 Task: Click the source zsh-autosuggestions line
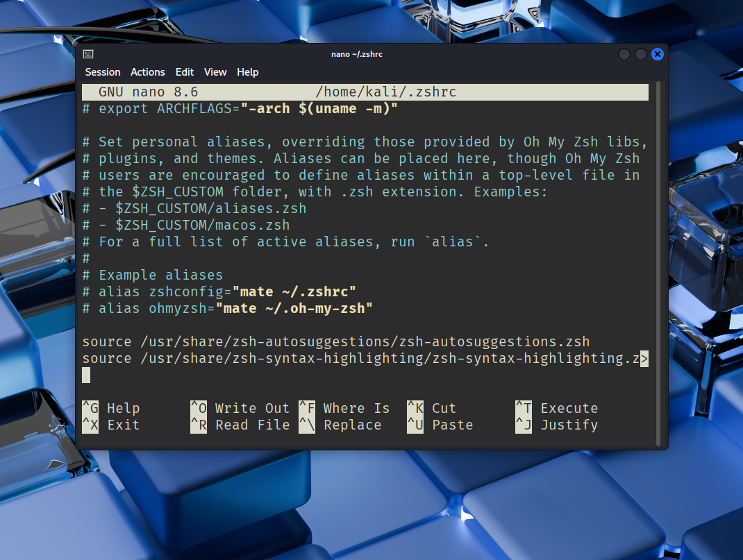[x=336, y=342]
